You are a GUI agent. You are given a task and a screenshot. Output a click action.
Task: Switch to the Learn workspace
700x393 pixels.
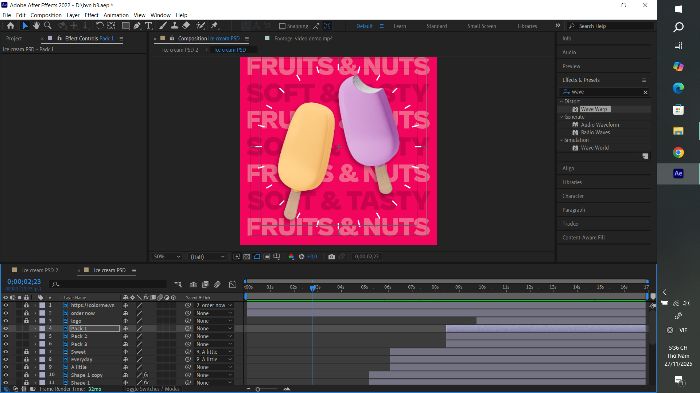click(x=400, y=26)
